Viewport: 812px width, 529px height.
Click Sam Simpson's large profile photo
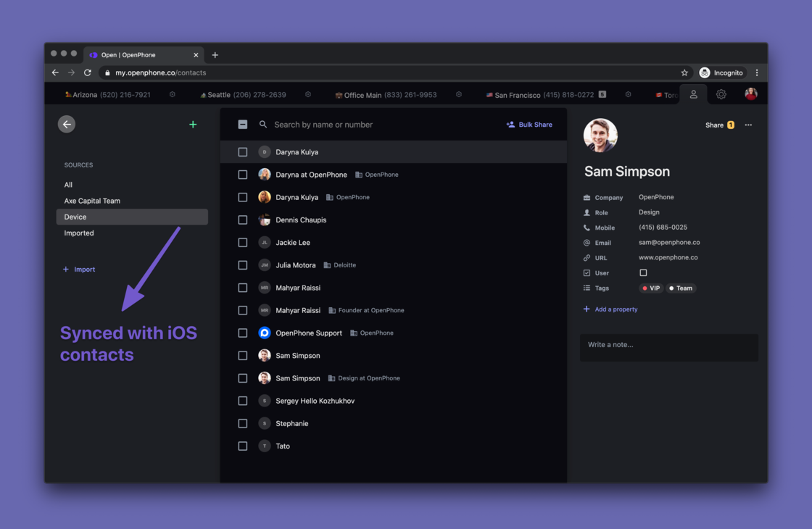(601, 136)
